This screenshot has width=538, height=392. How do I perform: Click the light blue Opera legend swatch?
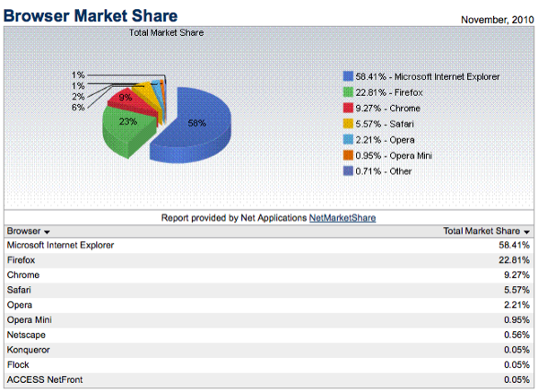point(348,139)
